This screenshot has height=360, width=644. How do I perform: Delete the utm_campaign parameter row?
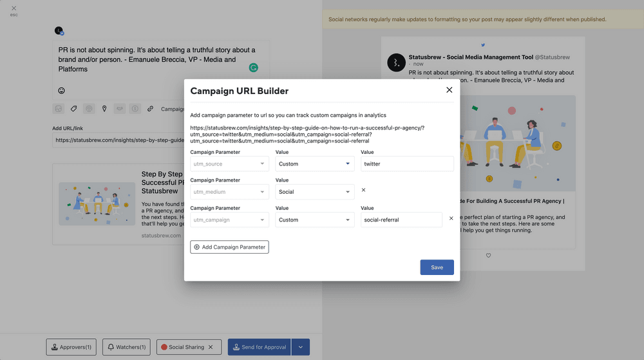click(451, 218)
